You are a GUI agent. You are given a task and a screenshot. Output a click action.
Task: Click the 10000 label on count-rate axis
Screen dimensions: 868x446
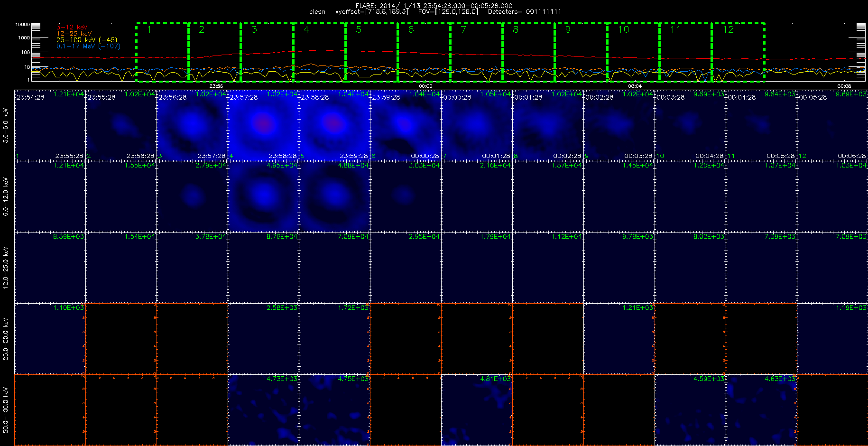pos(22,24)
